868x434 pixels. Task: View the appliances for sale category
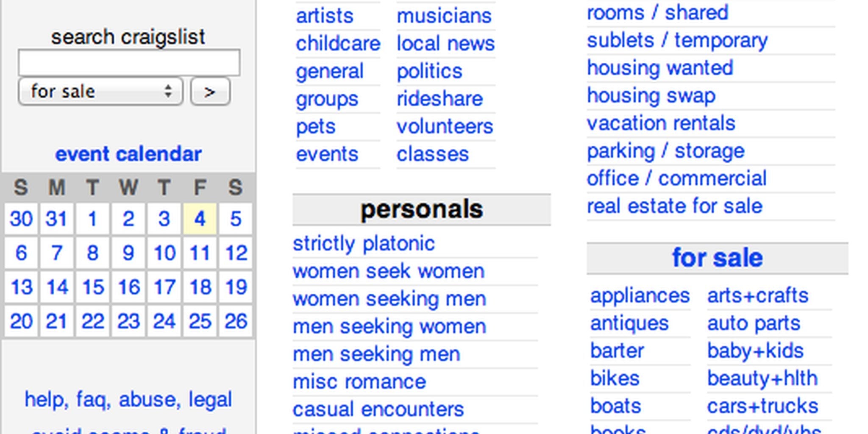click(x=640, y=295)
